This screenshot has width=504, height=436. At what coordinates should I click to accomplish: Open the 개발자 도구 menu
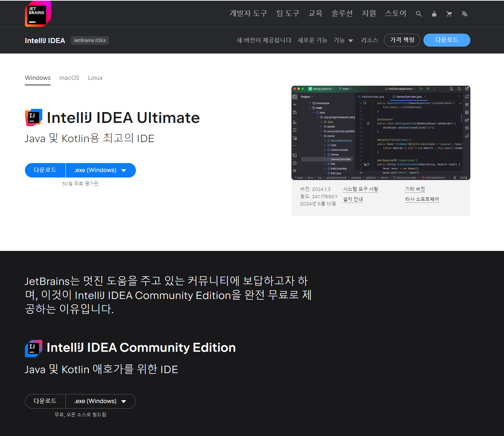pos(248,13)
